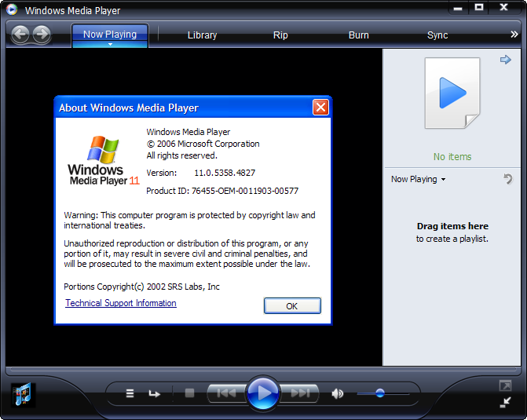This screenshot has height=420, width=527.
Task: Click the "Drag items here" text
Action: point(452,226)
